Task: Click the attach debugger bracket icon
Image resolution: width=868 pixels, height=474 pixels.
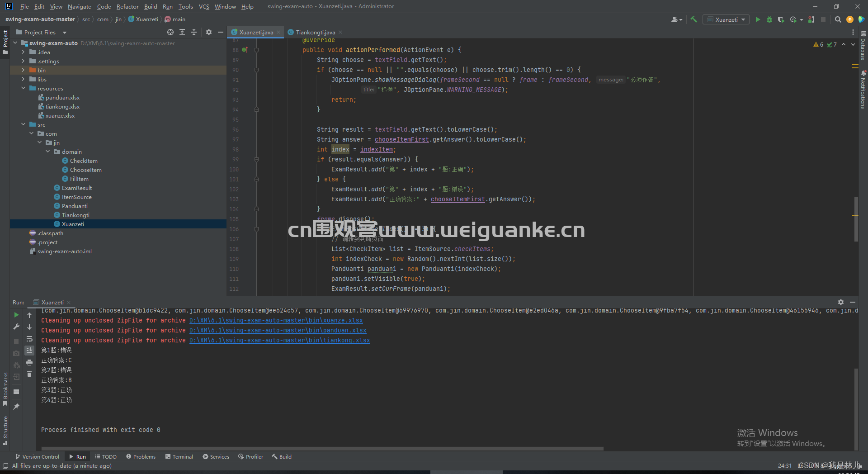Action: (x=811, y=19)
